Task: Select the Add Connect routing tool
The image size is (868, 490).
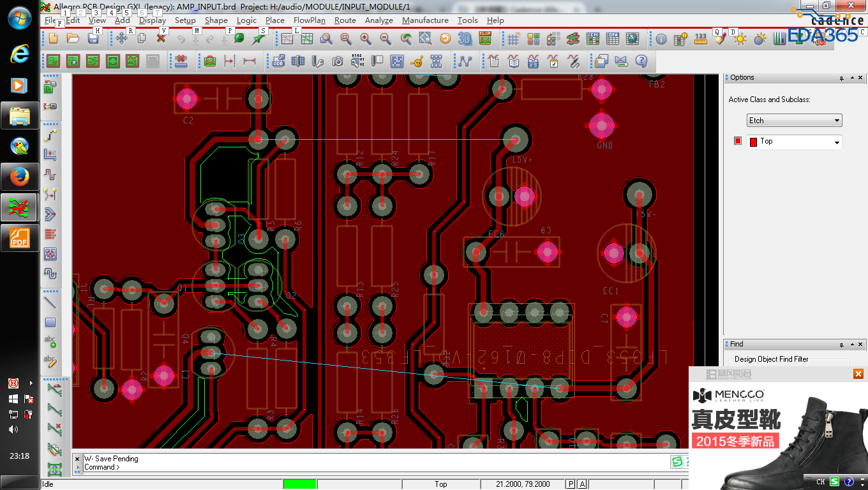Action: 50,135
